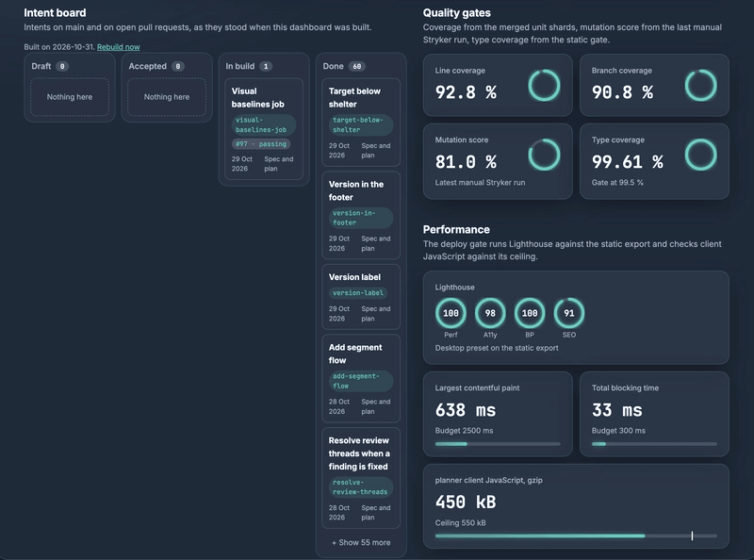The width and height of the screenshot is (754, 560).
Task: Open the Add segment flow card title
Action: pyautogui.click(x=355, y=354)
